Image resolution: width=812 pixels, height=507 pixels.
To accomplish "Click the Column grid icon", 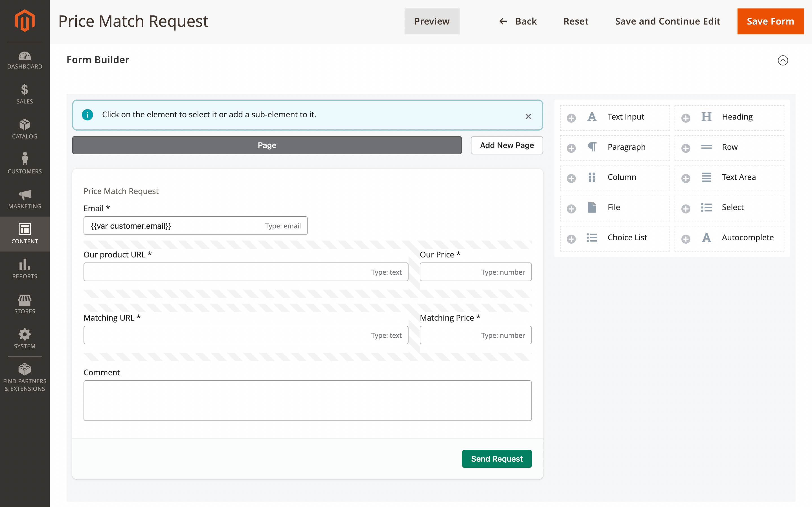I will [x=592, y=177].
